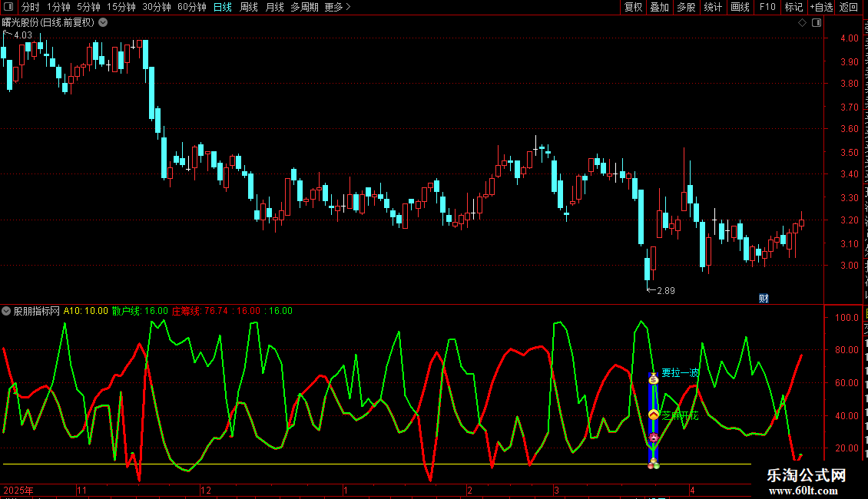Select the 60分钟 period
Image resolution: width=868 pixels, height=499 pixels.
(192, 7)
